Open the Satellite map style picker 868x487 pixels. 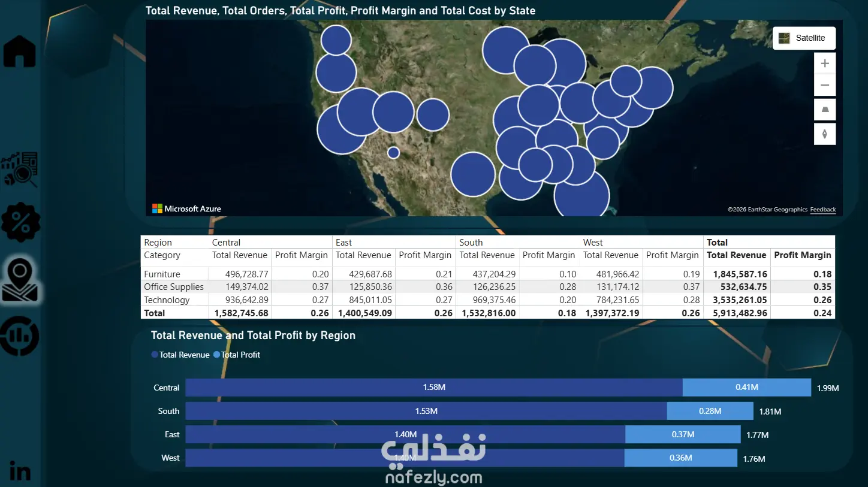pos(804,38)
